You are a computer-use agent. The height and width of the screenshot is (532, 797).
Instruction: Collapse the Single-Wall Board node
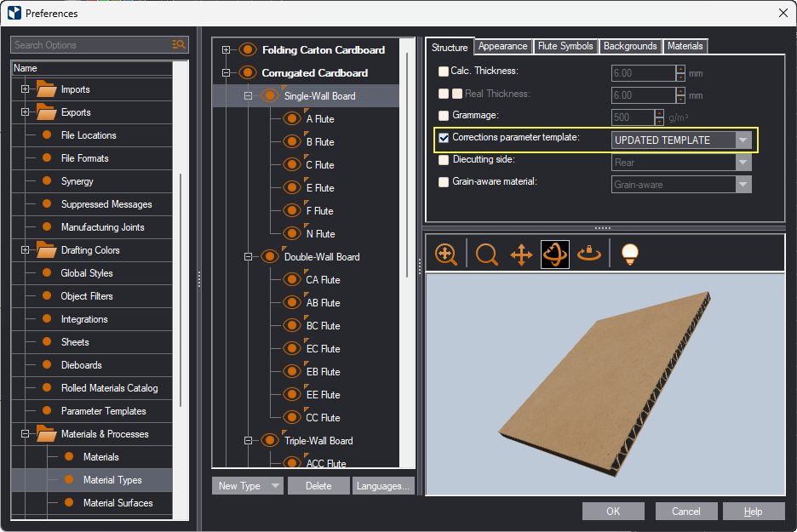coord(249,96)
